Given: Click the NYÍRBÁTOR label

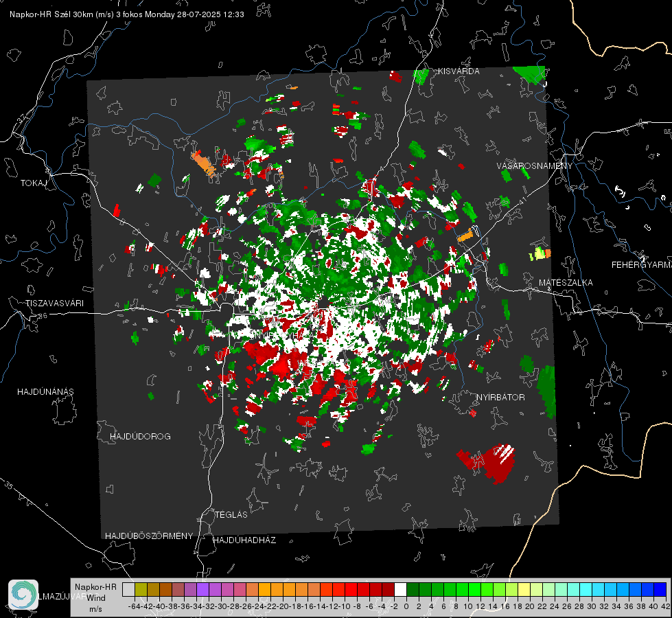Looking at the screenshot, I should point(500,397).
